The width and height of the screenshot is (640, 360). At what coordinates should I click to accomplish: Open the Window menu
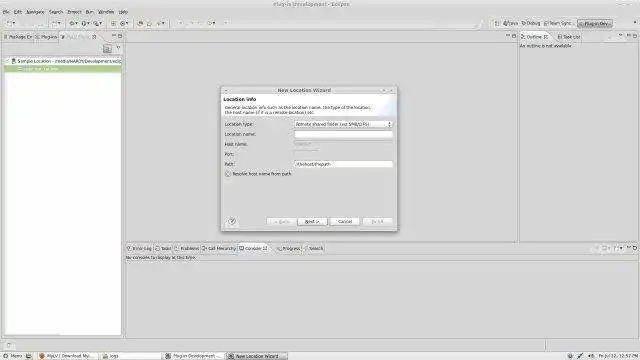tap(106, 12)
